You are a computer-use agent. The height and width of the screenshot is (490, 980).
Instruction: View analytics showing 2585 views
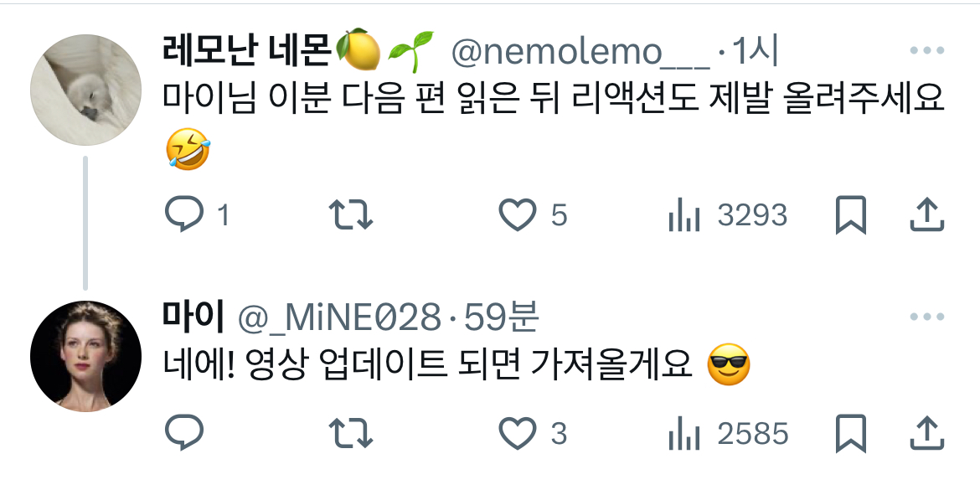[683, 433]
